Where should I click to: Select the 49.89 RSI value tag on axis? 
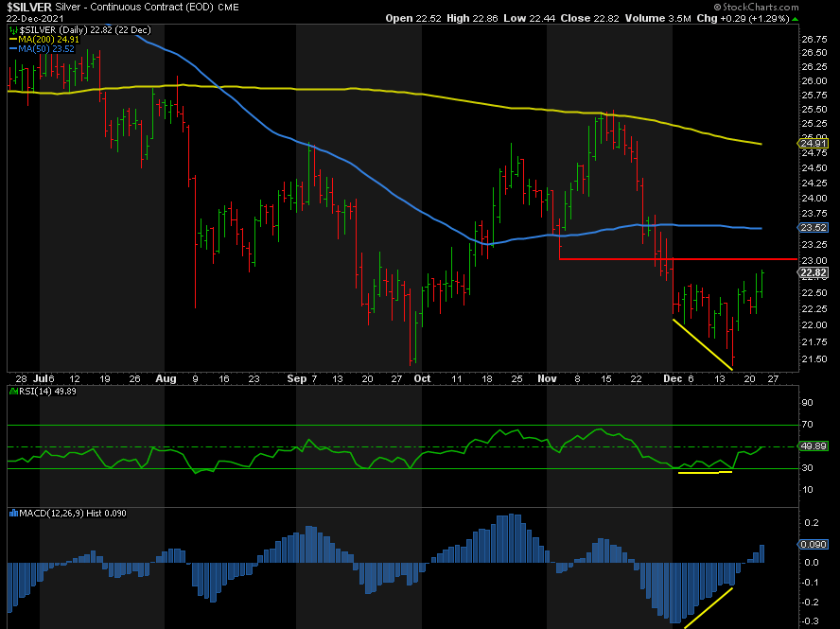pos(814,446)
